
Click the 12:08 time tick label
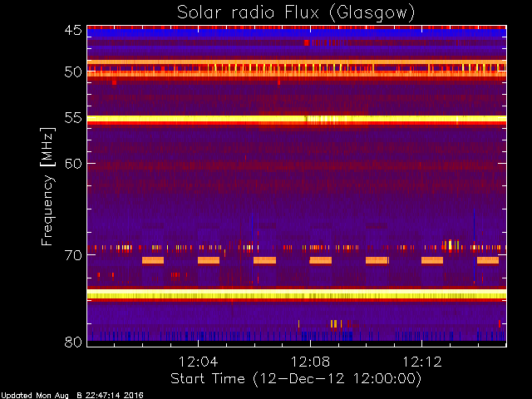[310, 362]
